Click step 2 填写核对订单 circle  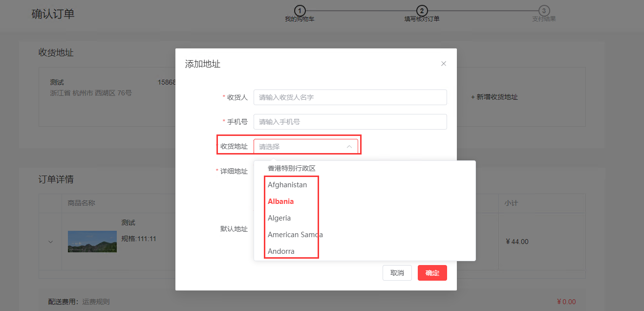422,11
